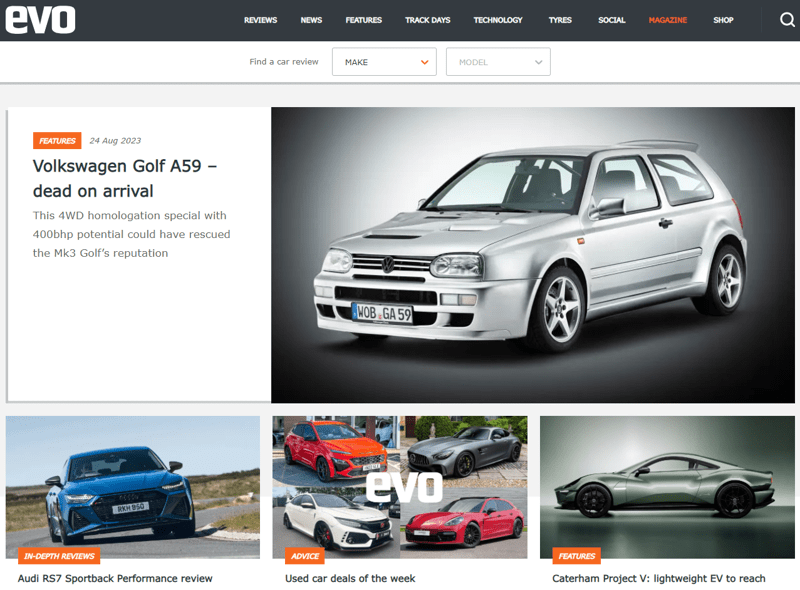Screen dimensions: 800x590
Task: Click the Features tag on Caterham card
Action: pyautogui.click(x=577, y=556)
